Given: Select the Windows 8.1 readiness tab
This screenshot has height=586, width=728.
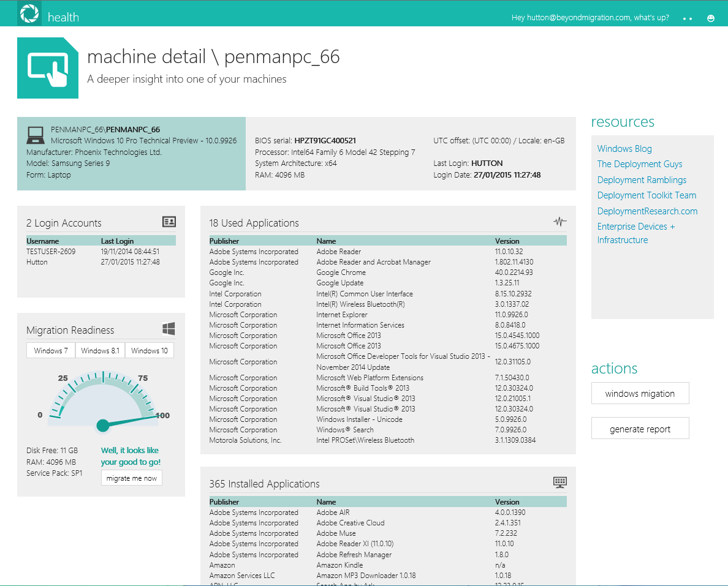Looking at the screenshot, I should pos(100,351).
